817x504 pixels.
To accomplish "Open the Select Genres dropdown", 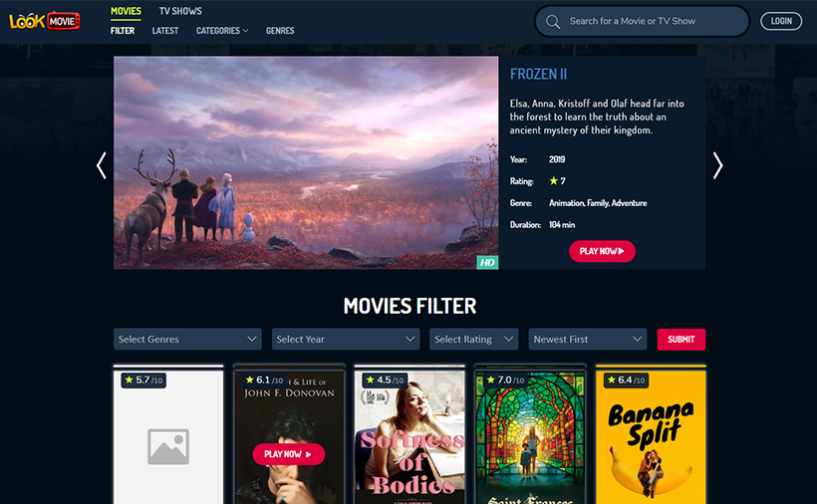I will point(187,339).
